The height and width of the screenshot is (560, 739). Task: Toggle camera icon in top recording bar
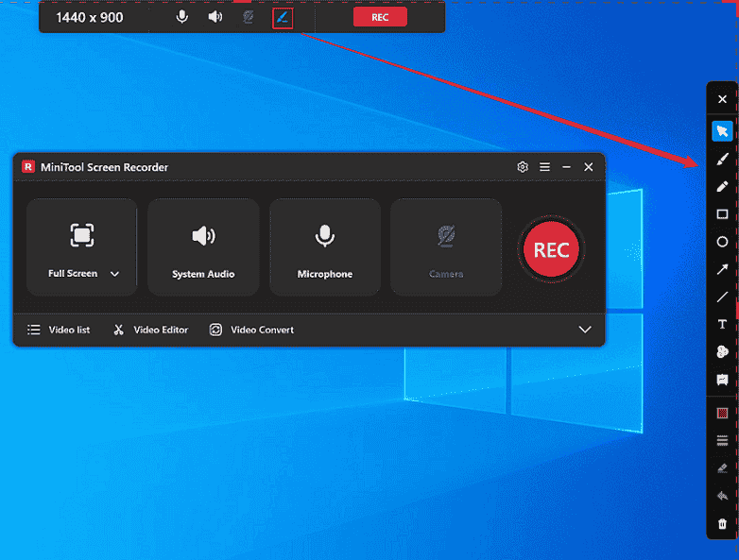point(249,17)
